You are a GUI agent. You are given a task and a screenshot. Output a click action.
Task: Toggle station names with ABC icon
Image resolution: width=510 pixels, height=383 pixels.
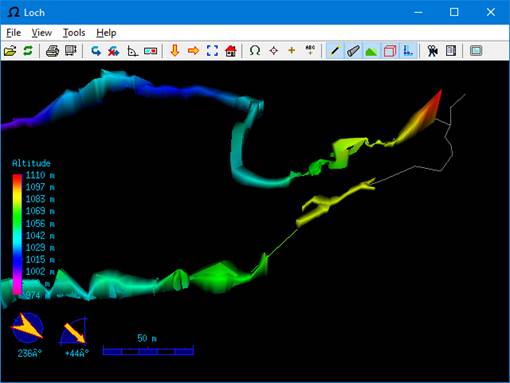[x=310, y=51]
